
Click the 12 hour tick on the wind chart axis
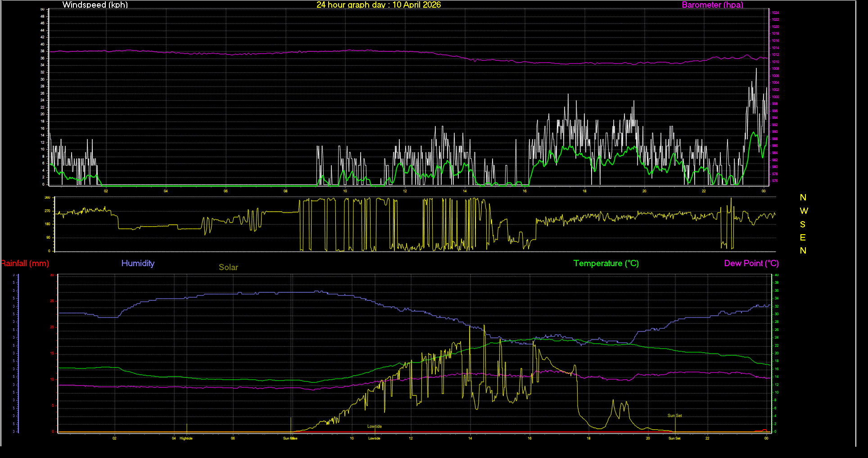404,191
